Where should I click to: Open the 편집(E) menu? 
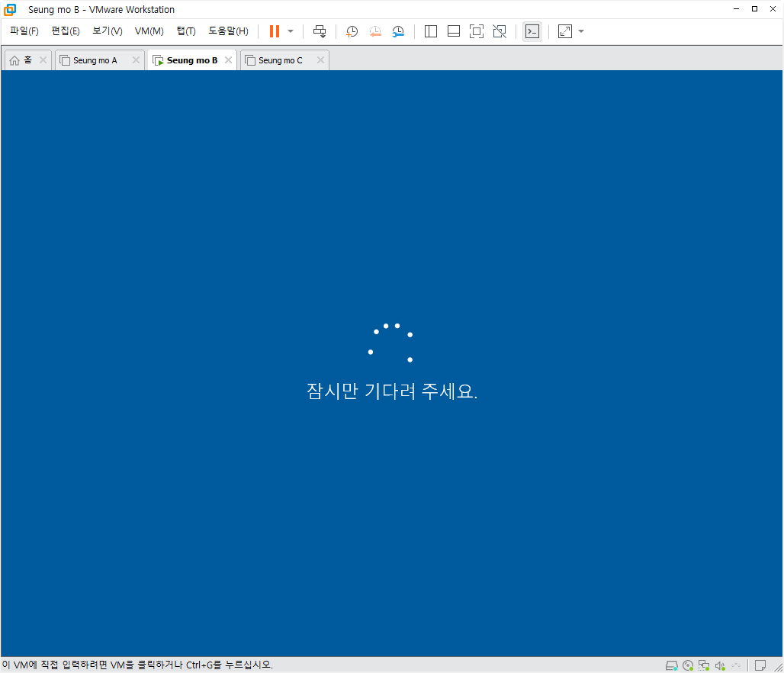click(66, 31)
